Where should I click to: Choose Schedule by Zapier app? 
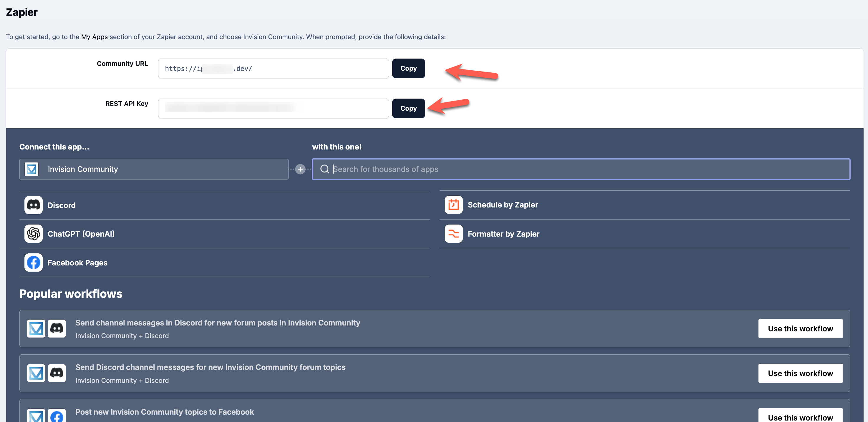[x=645, y=205]
